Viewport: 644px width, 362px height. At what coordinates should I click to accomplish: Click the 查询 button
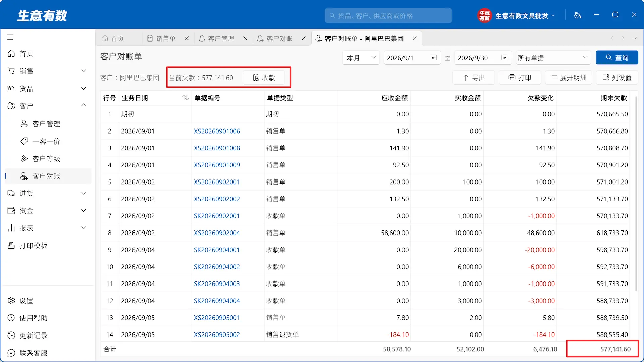[617, 58]
